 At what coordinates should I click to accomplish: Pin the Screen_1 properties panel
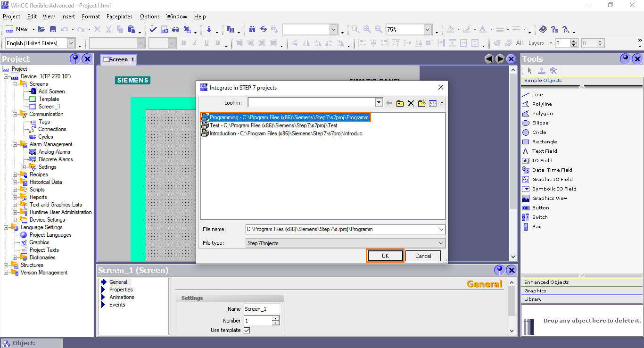(499, 270)
